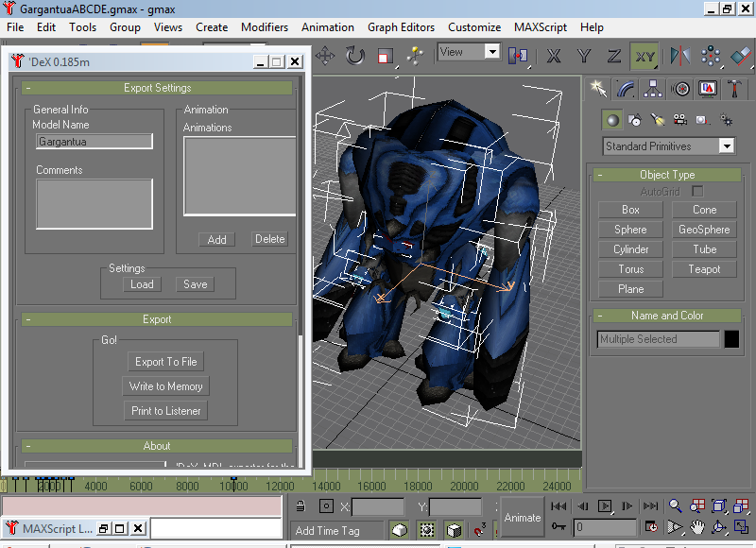The image size is (756, 548).
Task: Click the Add animation button
Action: pos(217,240)
